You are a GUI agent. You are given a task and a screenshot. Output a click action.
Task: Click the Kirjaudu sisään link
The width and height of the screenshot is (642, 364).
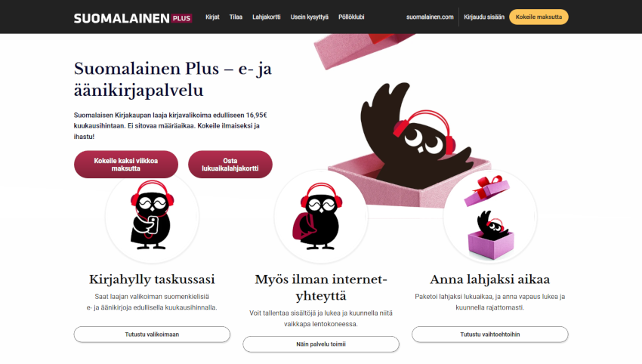pyautogui.click(x=484, y=17)
